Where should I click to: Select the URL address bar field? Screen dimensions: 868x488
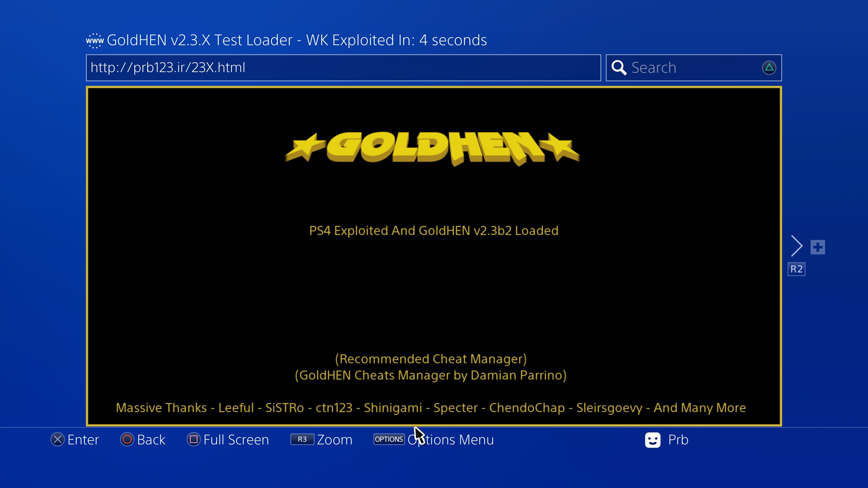[x=343, y=68]
